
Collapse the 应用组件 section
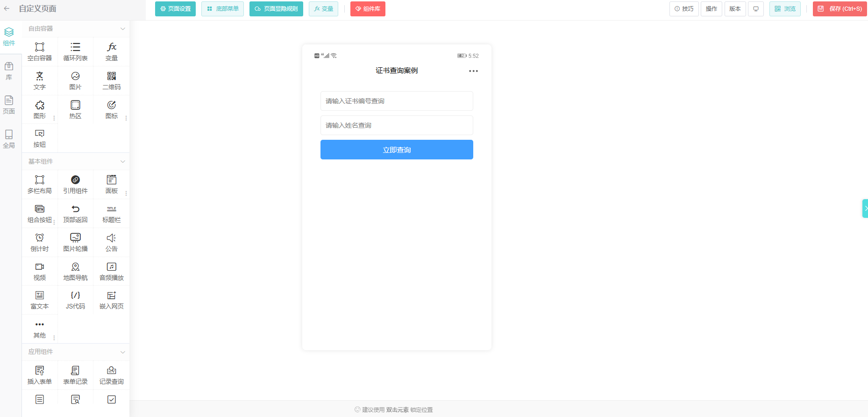123,352
